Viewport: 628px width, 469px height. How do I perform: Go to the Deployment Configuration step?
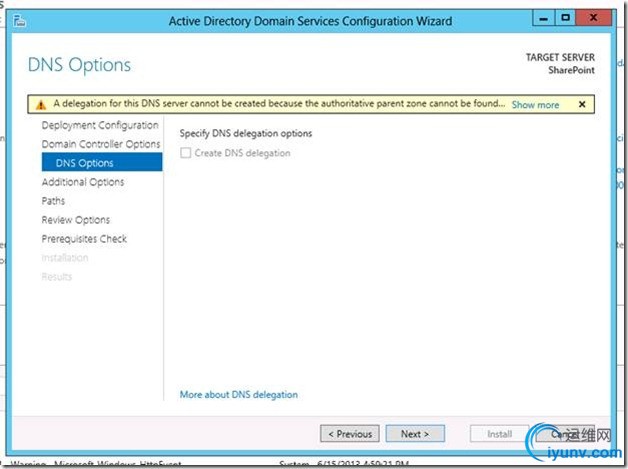coord(100,125)
